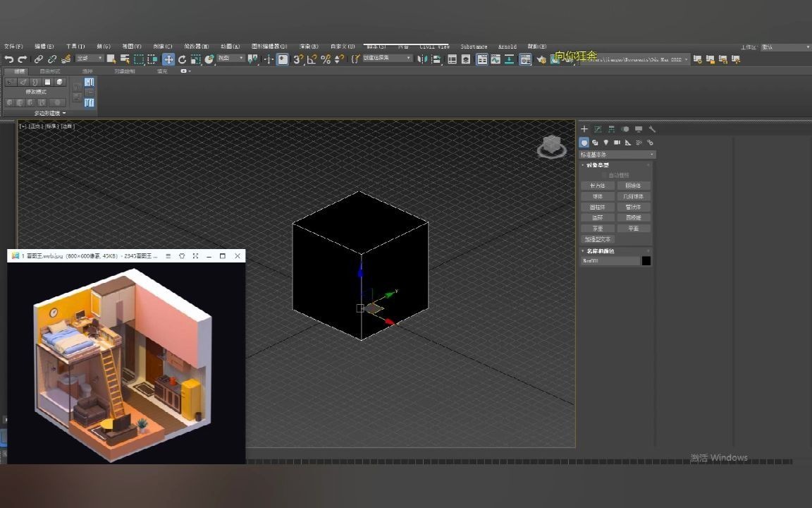Open the 标准基本体 primitives dropdown
Image resolution: width=812 pixels, height=508 pixels.
[x=615, y=154]
